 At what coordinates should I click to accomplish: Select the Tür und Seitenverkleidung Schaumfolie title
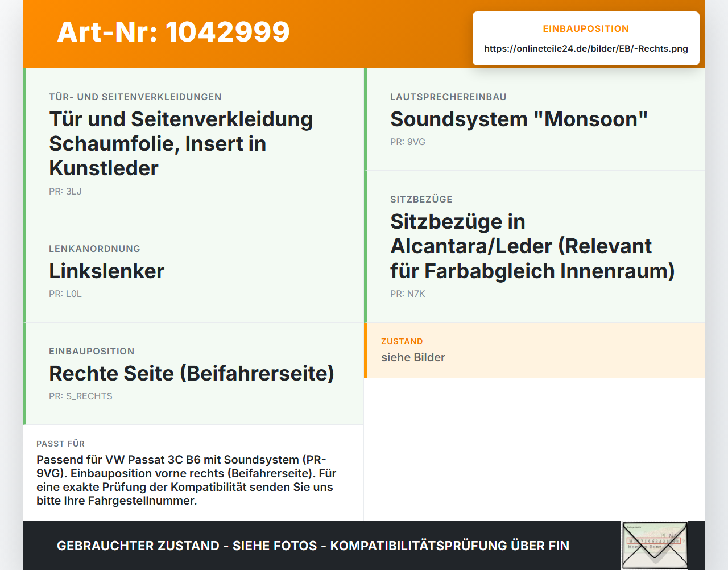coord(181,143)
